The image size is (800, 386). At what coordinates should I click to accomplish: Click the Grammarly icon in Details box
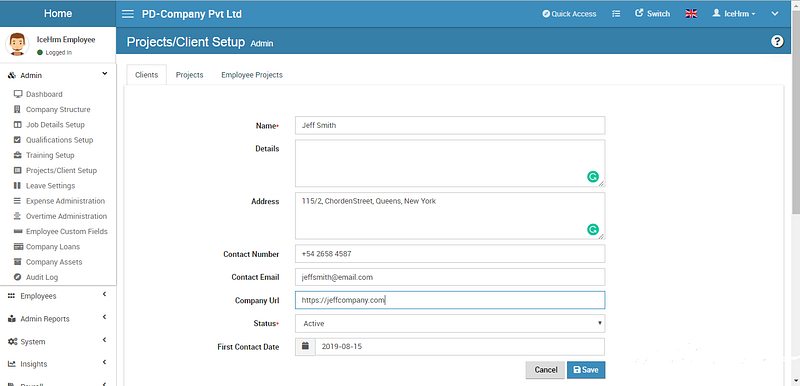click(x=592, y=177)
